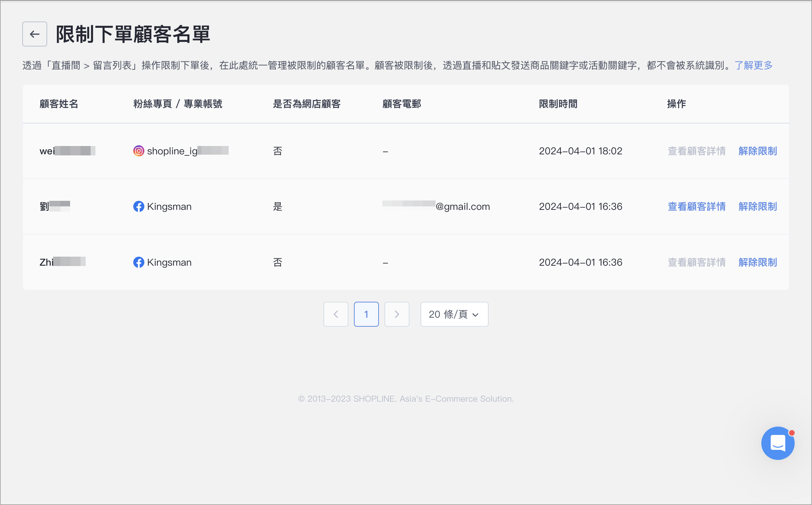
Task: Select customer name starting with wei
Action: 67,151
